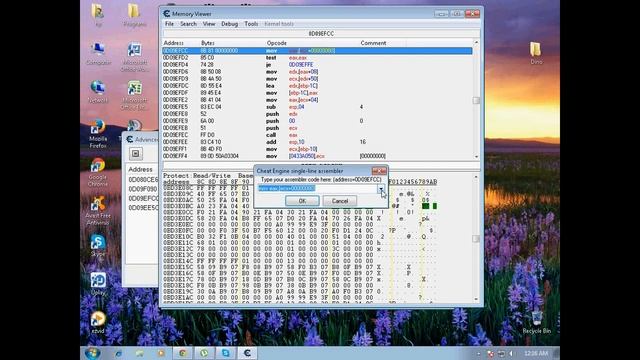Click the assembler code input field

[317, 189]
